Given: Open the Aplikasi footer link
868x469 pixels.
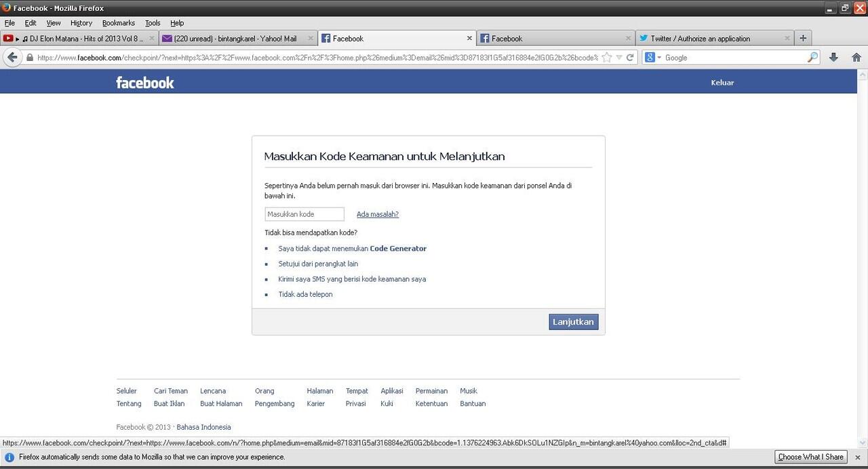Looking at the screenshot, I should point(392,391).
